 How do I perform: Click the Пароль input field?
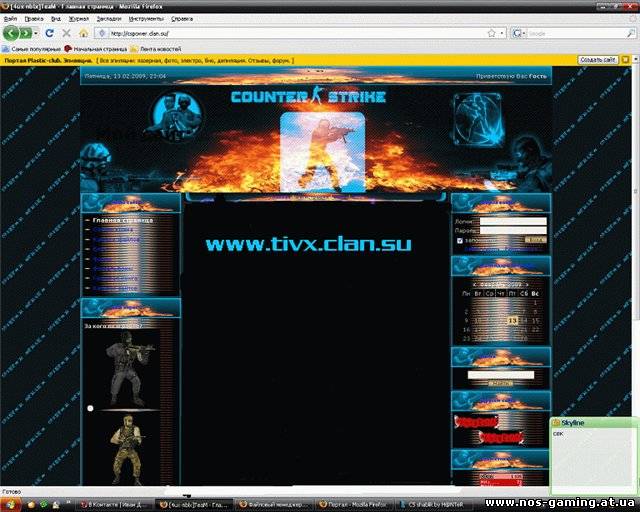click(513, 231)
